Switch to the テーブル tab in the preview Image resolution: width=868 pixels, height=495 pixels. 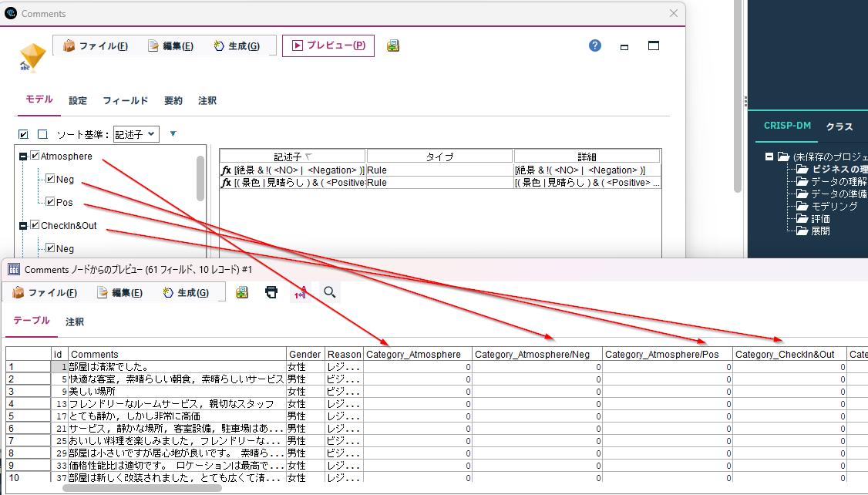32,321
